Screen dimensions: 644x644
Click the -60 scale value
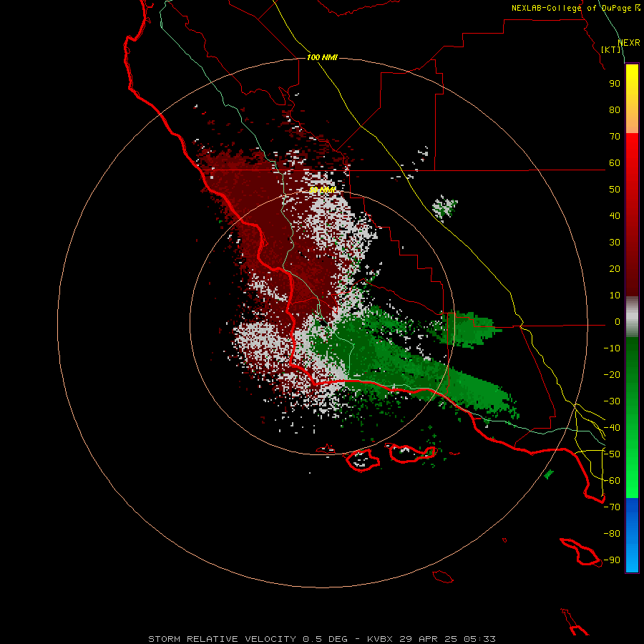[612, 481]
